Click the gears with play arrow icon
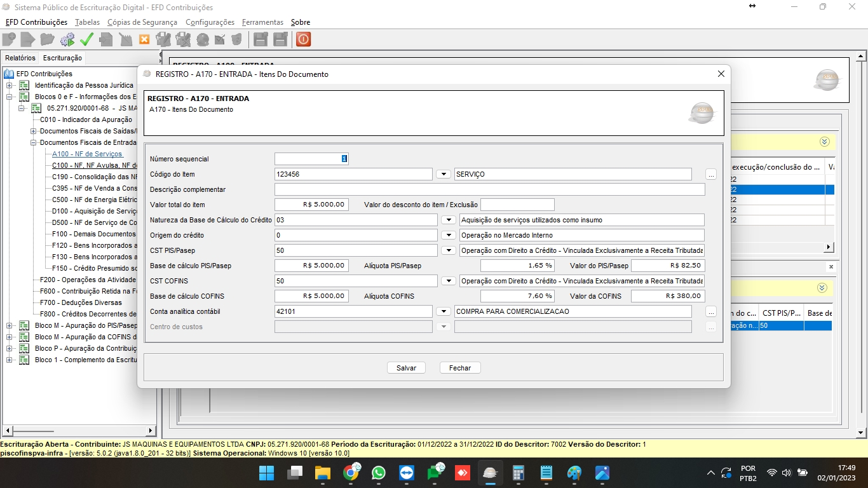Viewport: 868px width, 488px height. tap(67, 39)
